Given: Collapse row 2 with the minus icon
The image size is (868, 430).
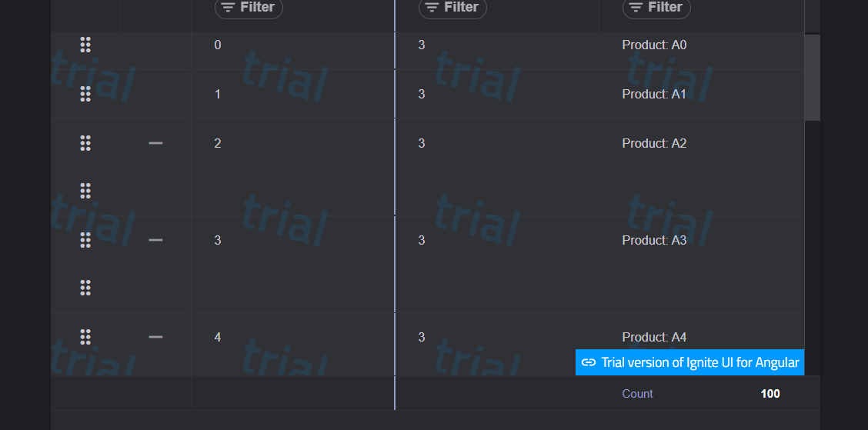Looking at the screenshot, I should pos(155,143).
